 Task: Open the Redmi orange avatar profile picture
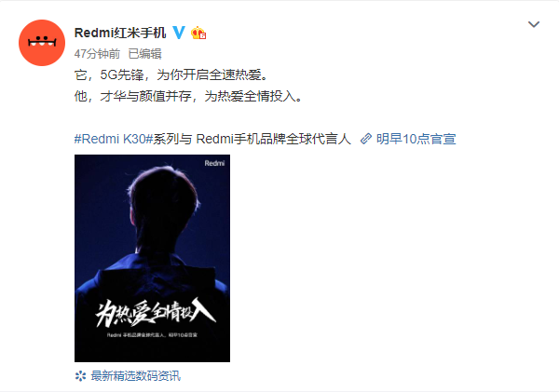click(x=42, y=43)
